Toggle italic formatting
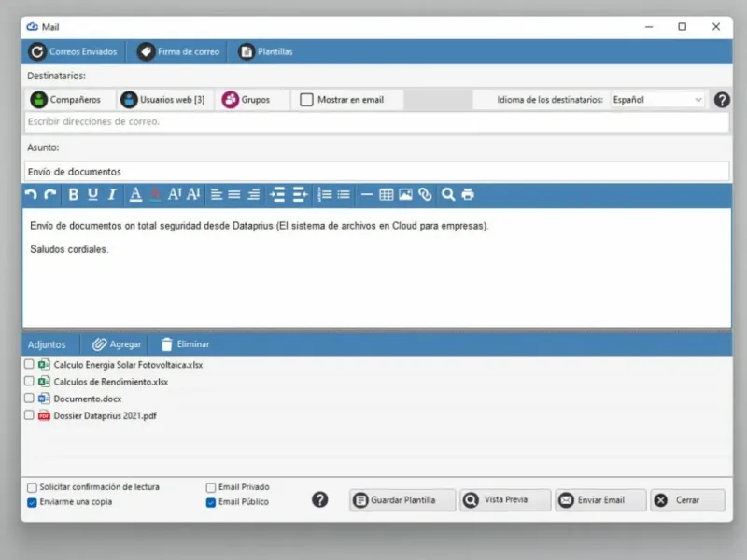 (112, 194)
